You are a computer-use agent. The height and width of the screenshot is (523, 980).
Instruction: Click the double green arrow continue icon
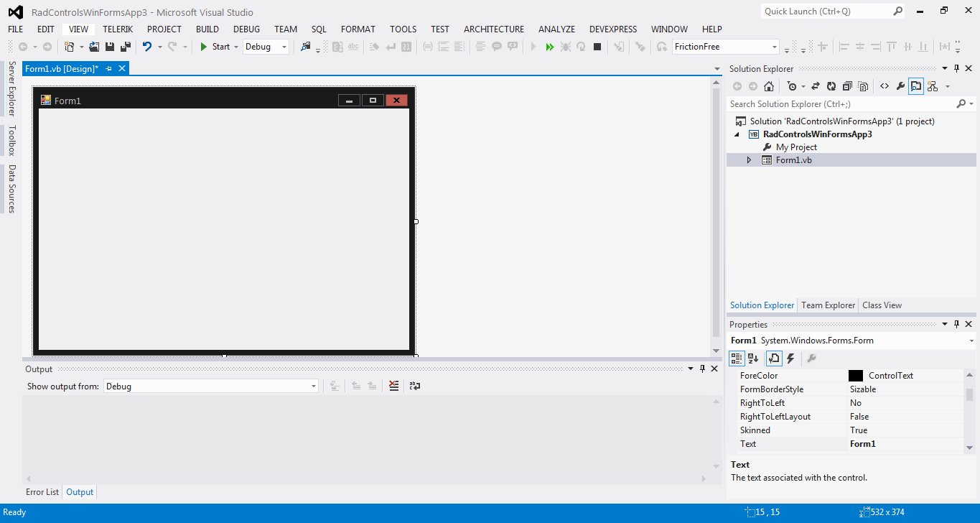point(550,47)
